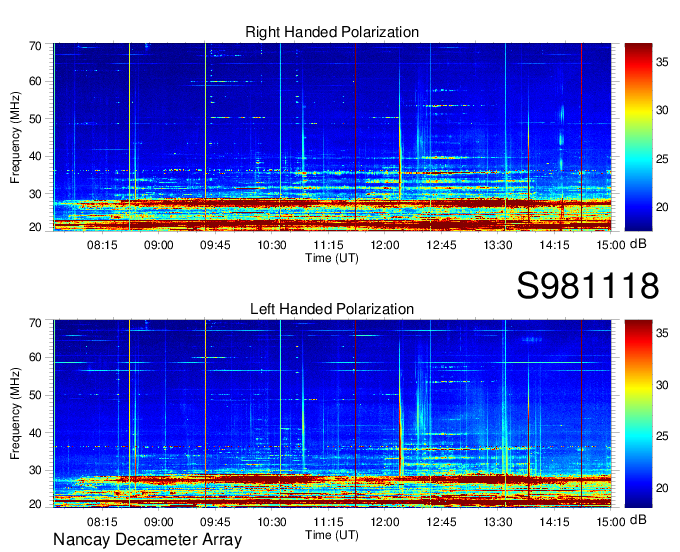Click the 09:00 tick of Right Handed plot
Viewport: 680px width, 552px height.
coord(159,245)
